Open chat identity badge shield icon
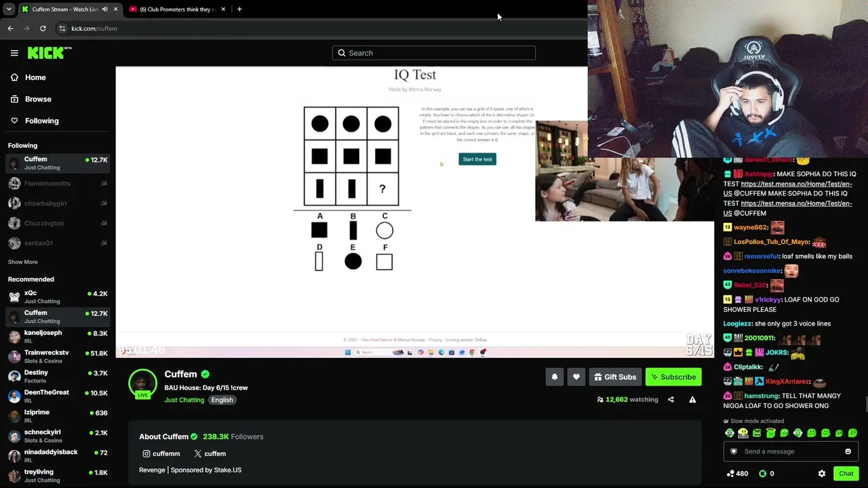This screenshot has width=868, height=488. click(x=734, y=451)
